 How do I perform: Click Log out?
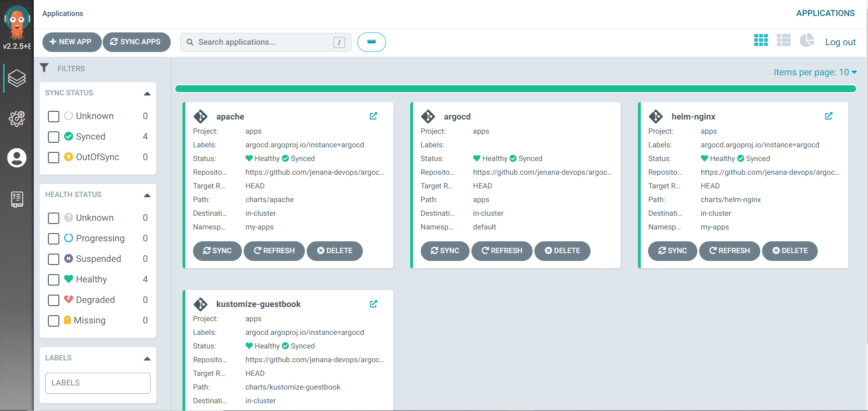[x=840, y=42]
